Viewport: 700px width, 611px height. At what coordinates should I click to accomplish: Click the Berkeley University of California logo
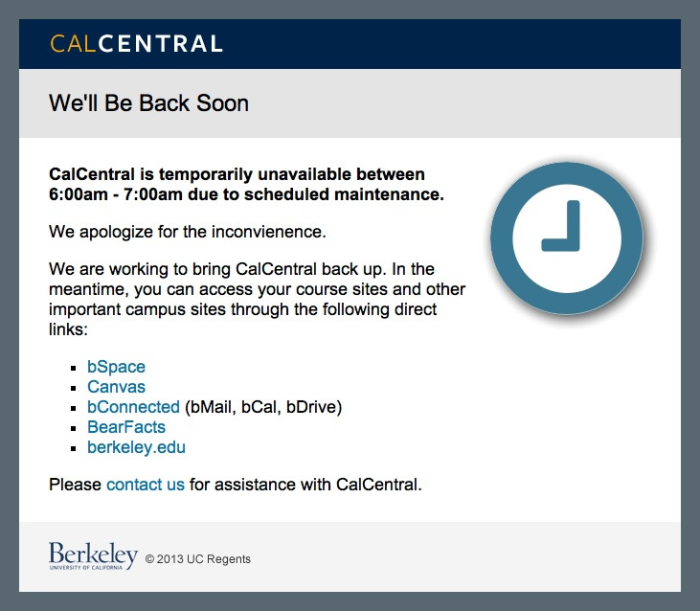coord(93,555)
